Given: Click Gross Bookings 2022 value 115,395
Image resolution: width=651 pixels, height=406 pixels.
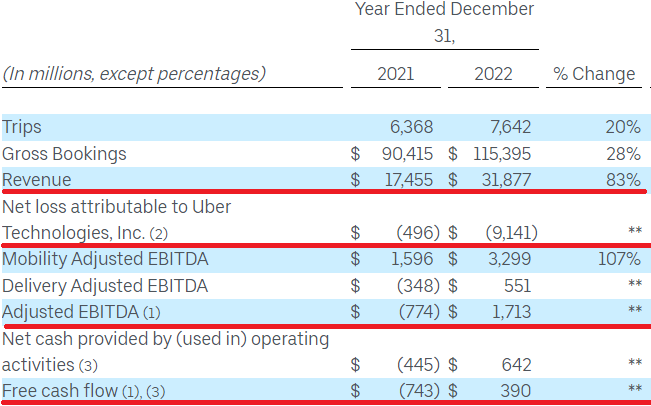Looking at the screenshot, I should (502, 154).
